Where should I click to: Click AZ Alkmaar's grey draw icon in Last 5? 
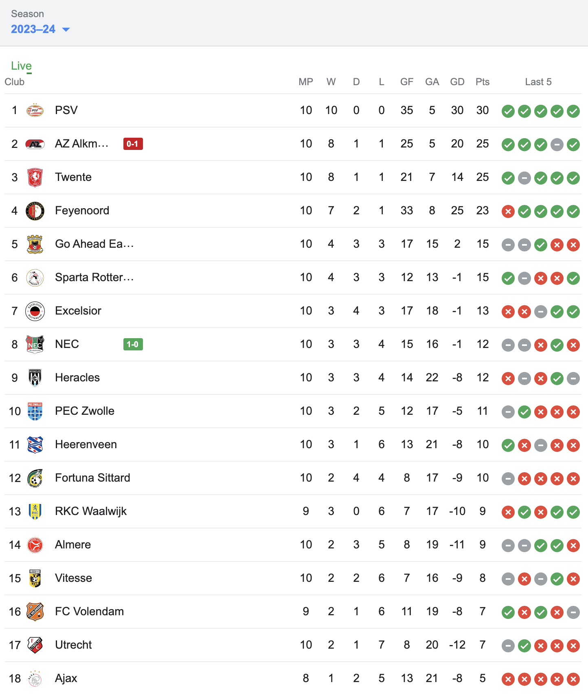[557, 145]
